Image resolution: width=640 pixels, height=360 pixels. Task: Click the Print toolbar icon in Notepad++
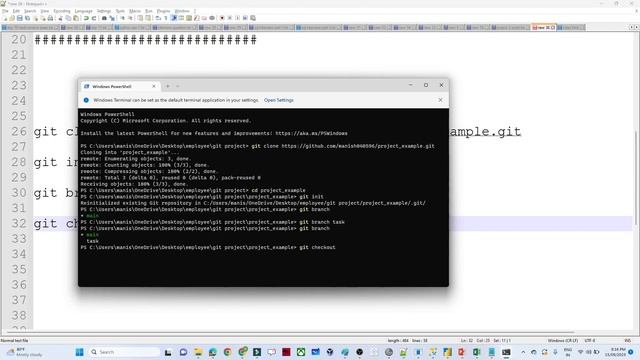click(50, 18)
